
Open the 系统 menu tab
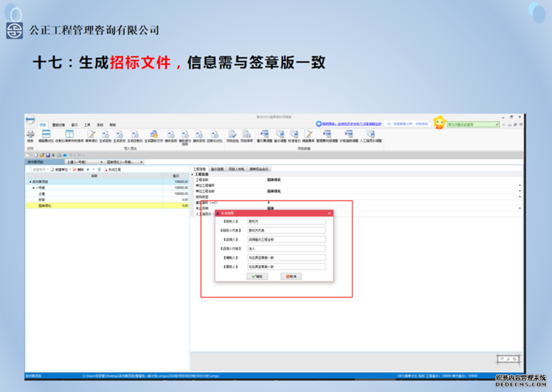(100, 125)
